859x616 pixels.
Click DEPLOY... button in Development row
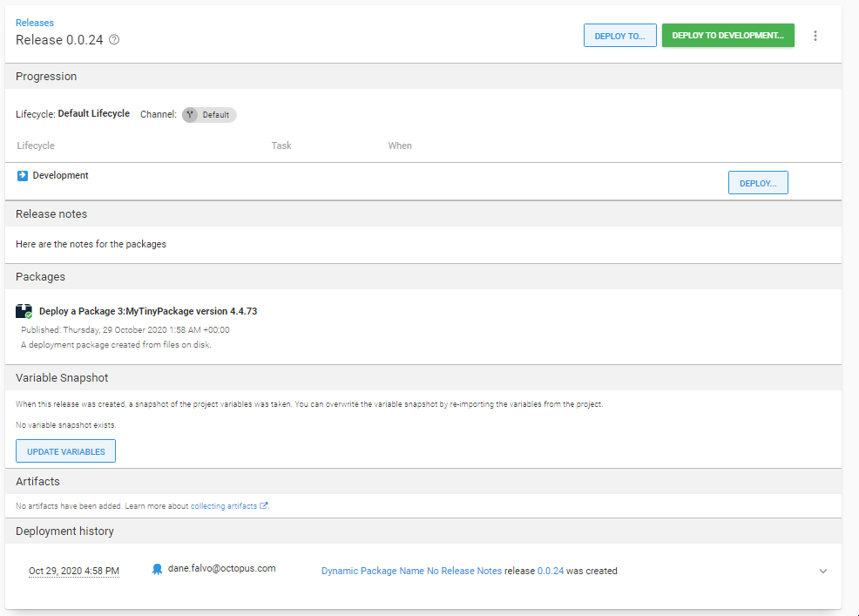point(758,183)
